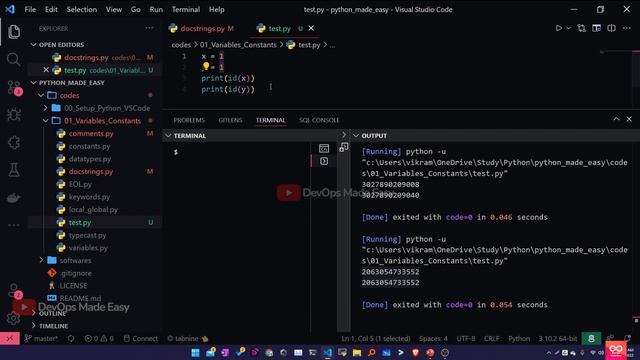Open remote window indicator in status bar
The image size is (640, 360).
coord(10,338)
